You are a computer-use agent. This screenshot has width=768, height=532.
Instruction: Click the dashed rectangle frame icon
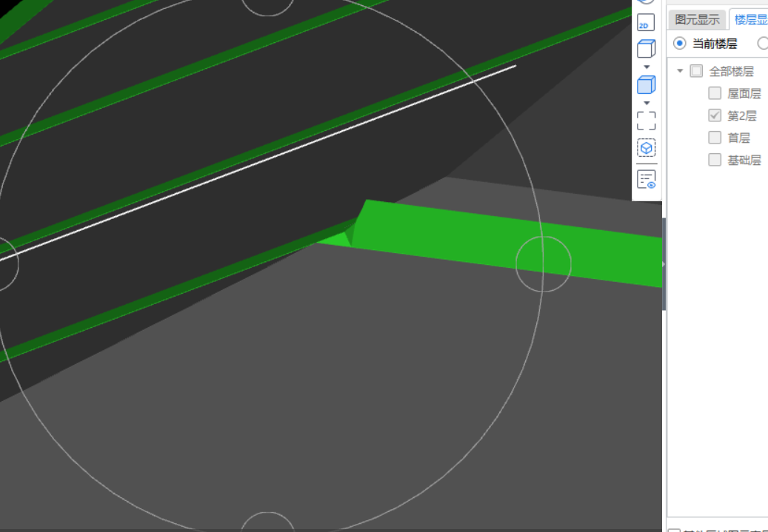pyautogui.click(x=646, y=121)
